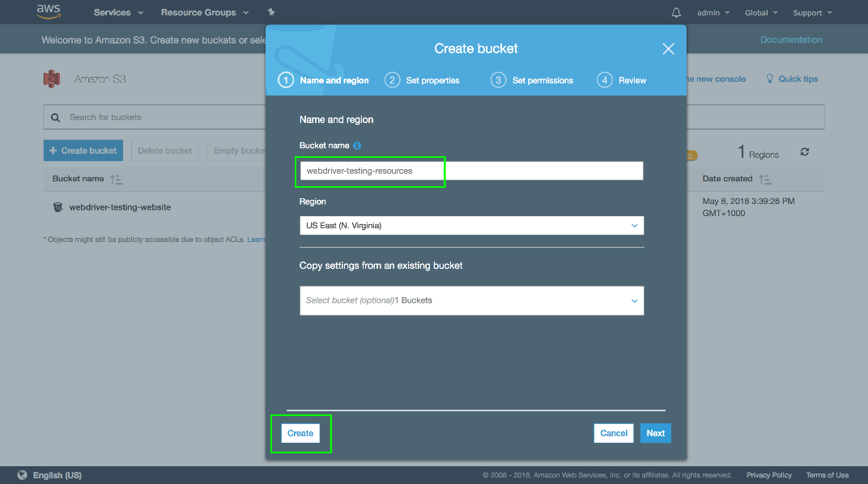Open the Resource Groups menu

[x=204, y=13]
